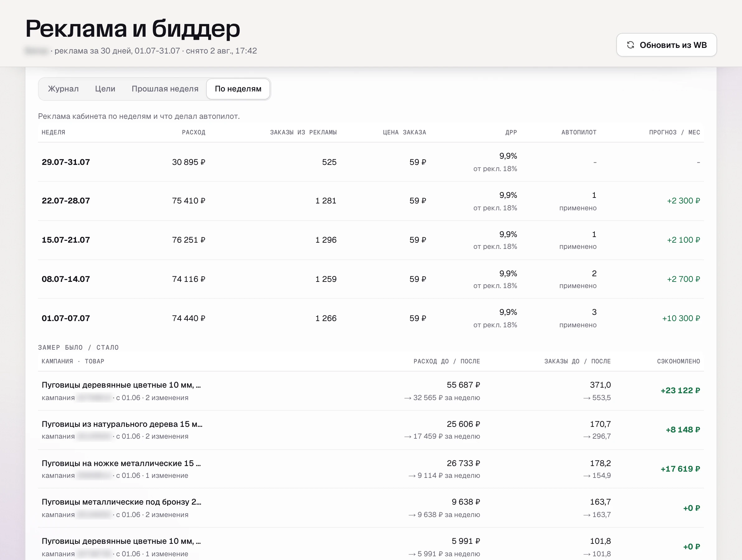Switch to the Журнал tab
The height and width of the screenshot is (560, 742).
click(63, 89)
